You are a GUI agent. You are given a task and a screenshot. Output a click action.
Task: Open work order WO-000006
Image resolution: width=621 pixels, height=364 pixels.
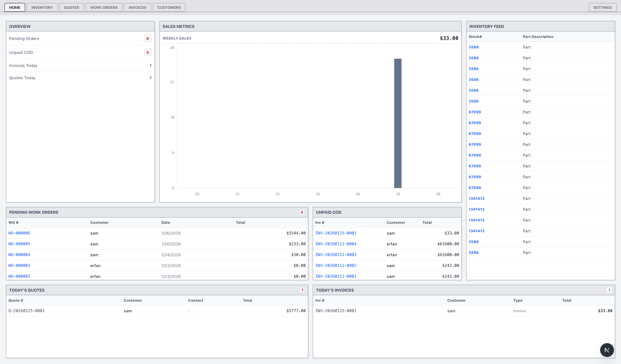pos(19,233)
